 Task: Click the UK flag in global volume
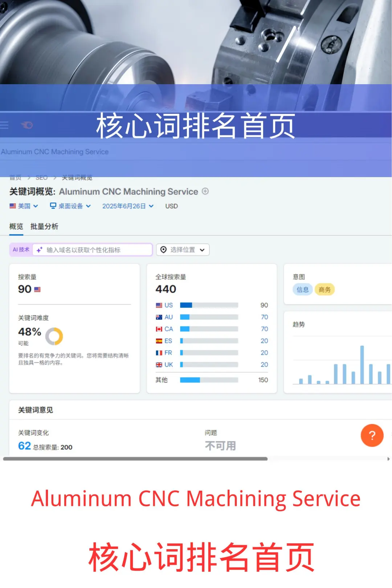point(159,365)
